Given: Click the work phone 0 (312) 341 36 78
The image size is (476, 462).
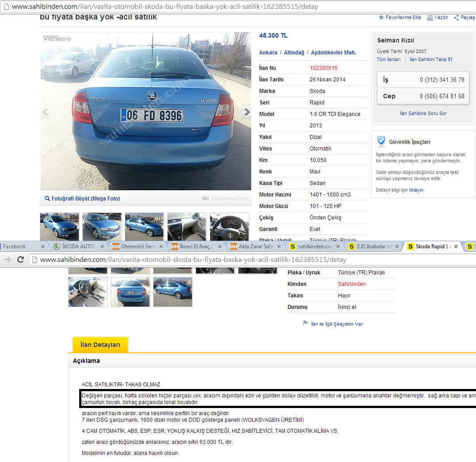Looking at the screenshot, I should coord(442,80).
